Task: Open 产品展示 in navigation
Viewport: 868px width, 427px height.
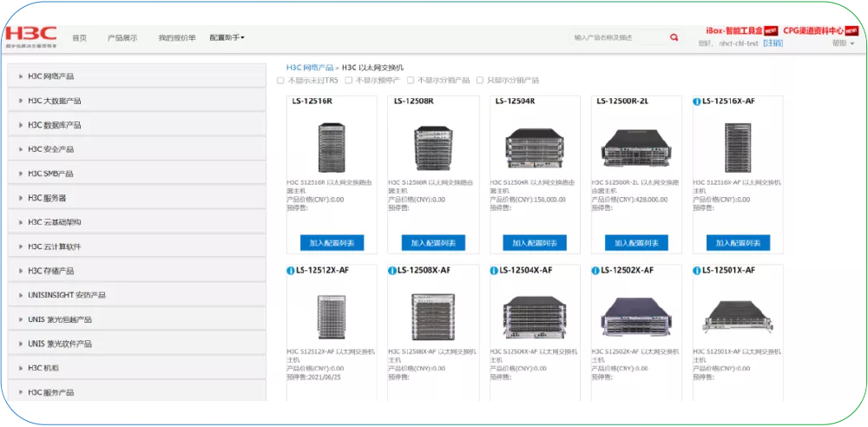Action: coord(122,38)
